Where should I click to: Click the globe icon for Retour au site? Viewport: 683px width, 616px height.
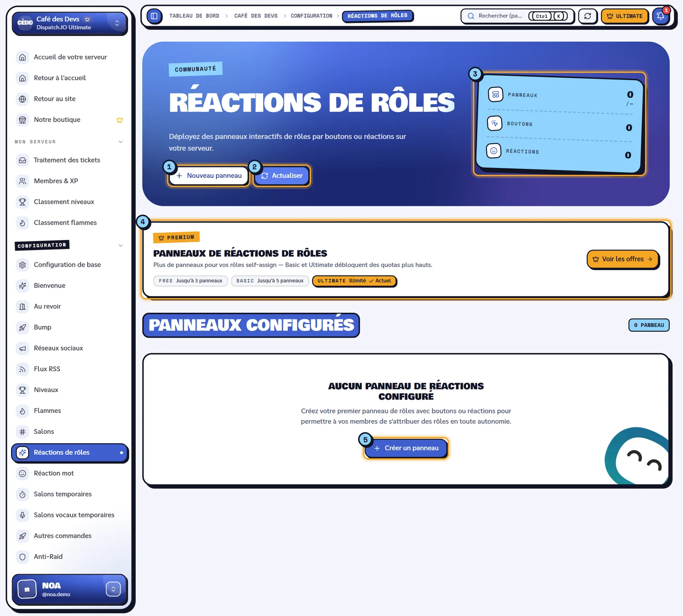click(x=23, y=99)
